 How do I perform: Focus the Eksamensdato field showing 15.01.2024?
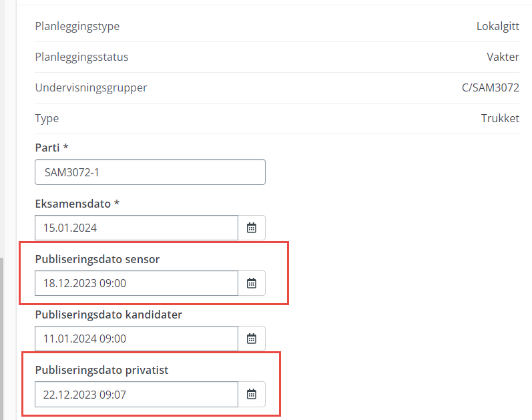(x=136, y=228)
